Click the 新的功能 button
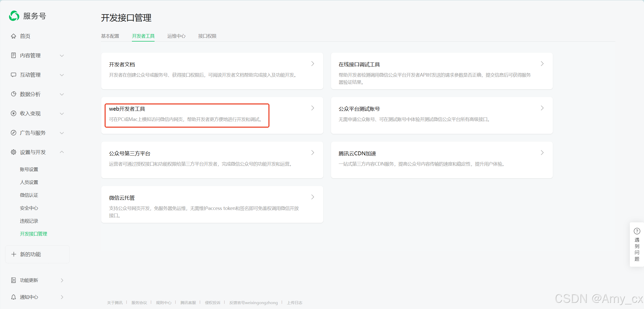Screen dimensions: 644x309 click(37, 254)
